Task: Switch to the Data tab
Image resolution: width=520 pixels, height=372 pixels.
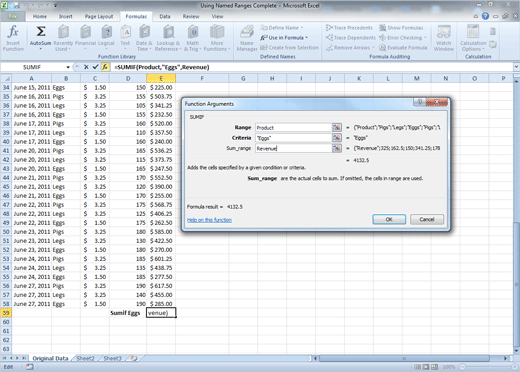Action: 165,16
